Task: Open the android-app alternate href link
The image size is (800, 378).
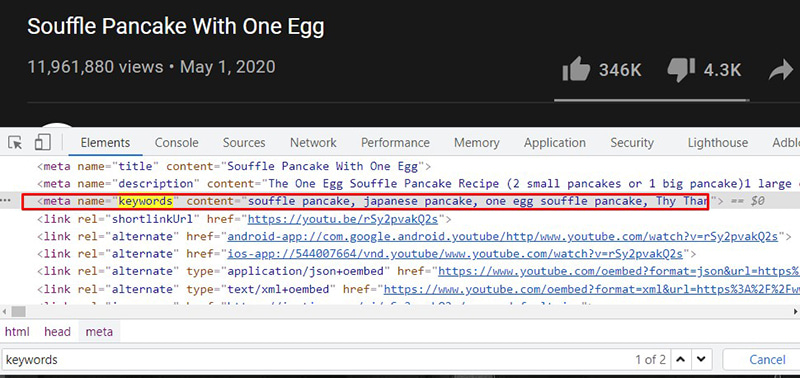Action: (502, 237)
